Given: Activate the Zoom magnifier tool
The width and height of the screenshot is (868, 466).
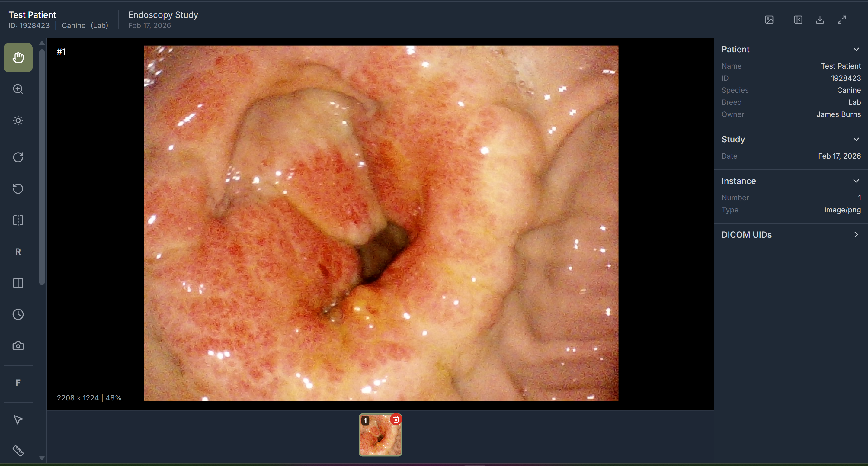Looking at the screenshot, I should pos(18,89).
